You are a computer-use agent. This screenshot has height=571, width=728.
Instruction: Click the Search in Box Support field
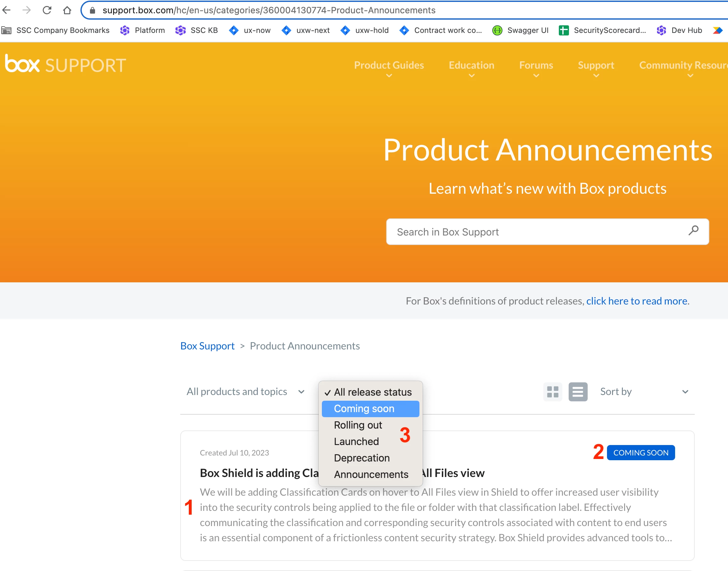535,232
